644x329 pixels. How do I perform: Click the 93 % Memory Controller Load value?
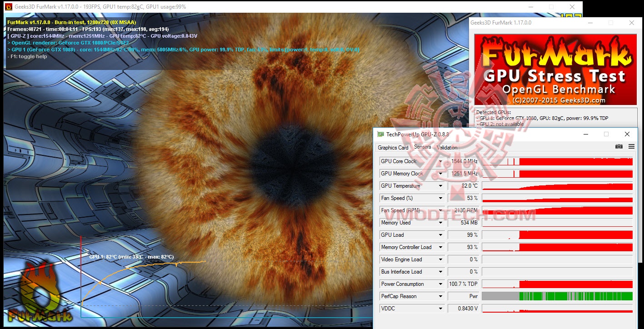[464, 247]
